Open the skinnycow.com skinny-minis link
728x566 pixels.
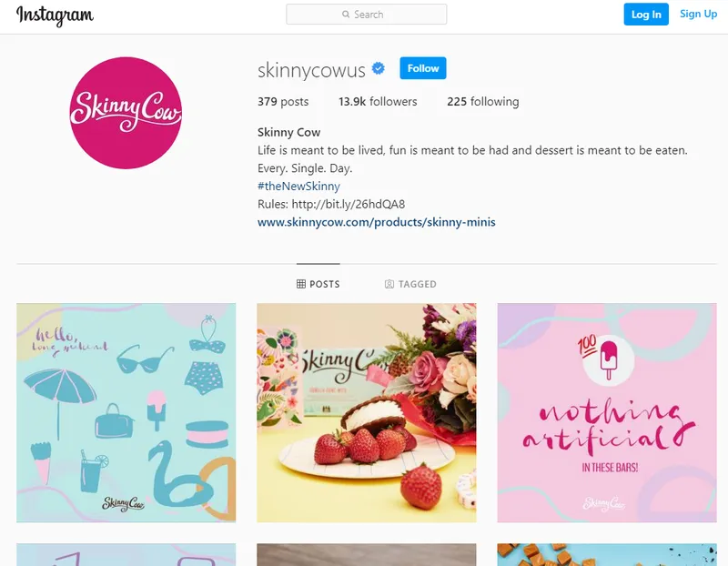tap(377, 222)
